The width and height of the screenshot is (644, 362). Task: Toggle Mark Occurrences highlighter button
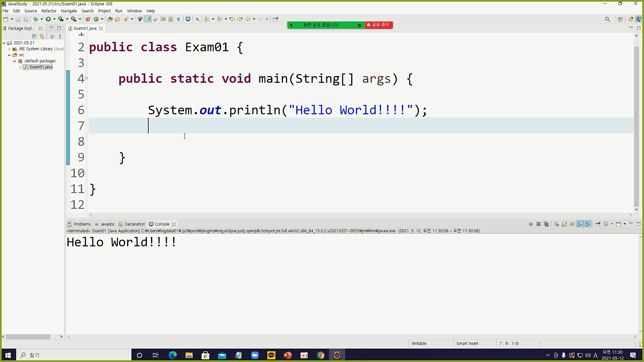pyautogui.click(x=148, y=19)
